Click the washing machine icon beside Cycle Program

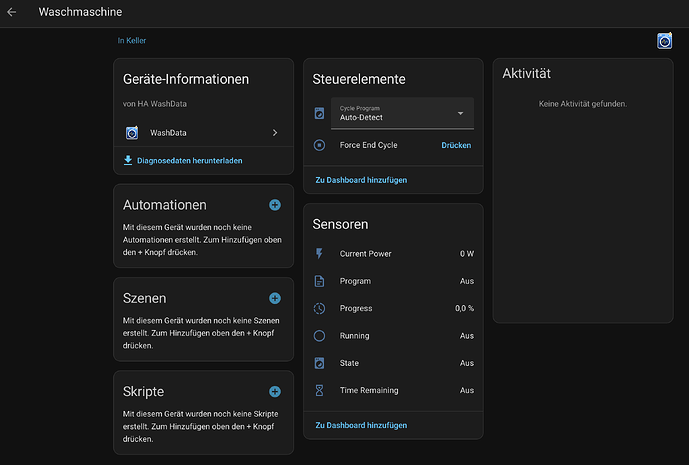pyautogui.click(x=319, y=113)
